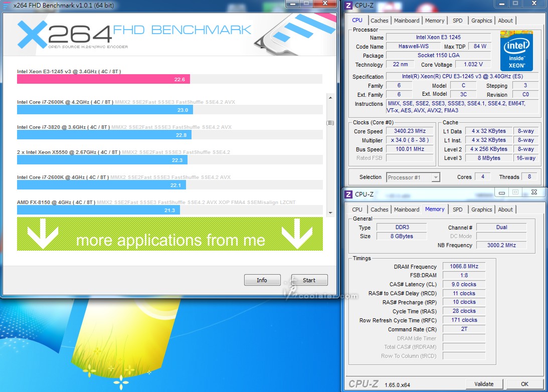Open the SPD tab in the top CPU-Z window
Screen dimensions: 548x392
(x=457, y=21)
